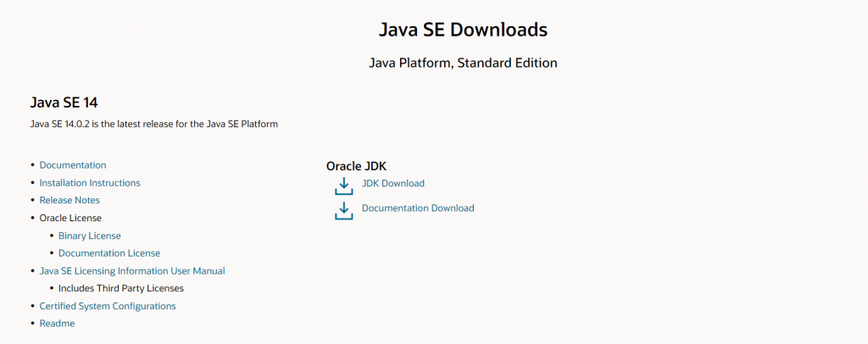This screenshot has height=344, width=868.
Task: Click the download icon beside Documentation Download
Action: pyautogui.click(x=344, y=211)
